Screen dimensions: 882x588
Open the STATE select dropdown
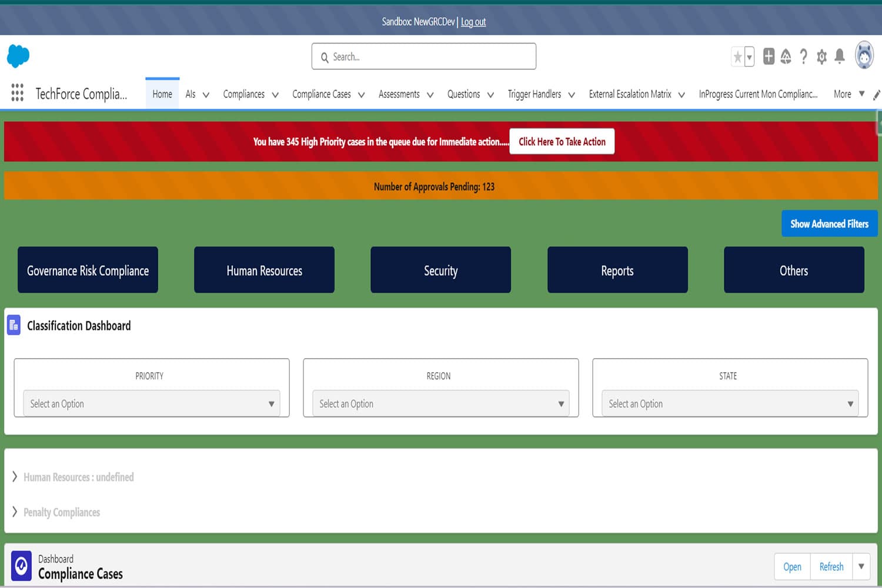pos(730,403)
